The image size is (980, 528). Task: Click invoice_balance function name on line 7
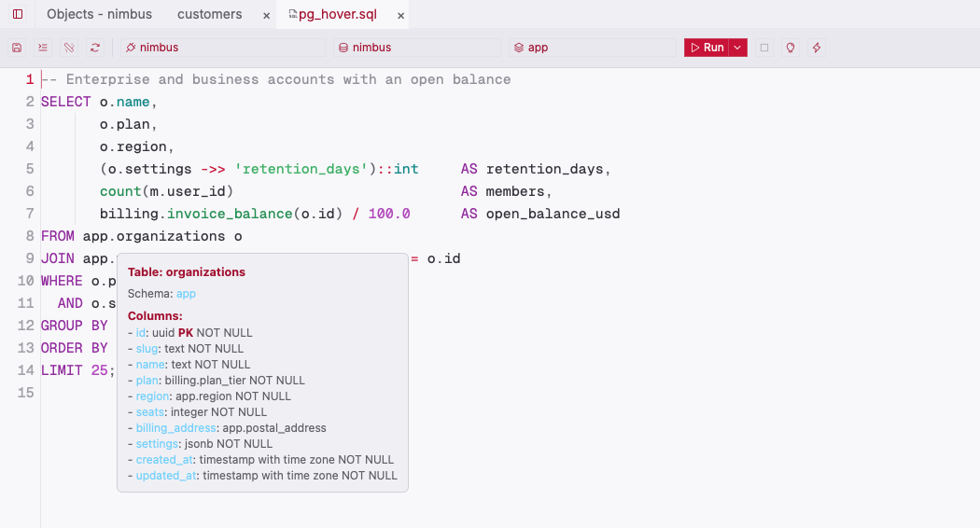[x=230, y=214]
